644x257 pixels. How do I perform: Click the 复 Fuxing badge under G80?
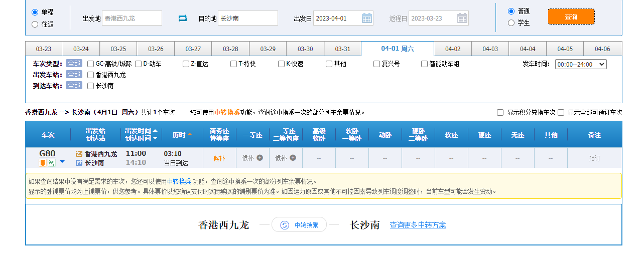pos(43,163)
